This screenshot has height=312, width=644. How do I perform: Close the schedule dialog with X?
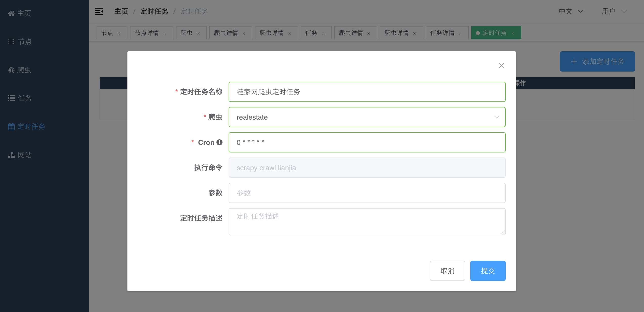(502, 65)
